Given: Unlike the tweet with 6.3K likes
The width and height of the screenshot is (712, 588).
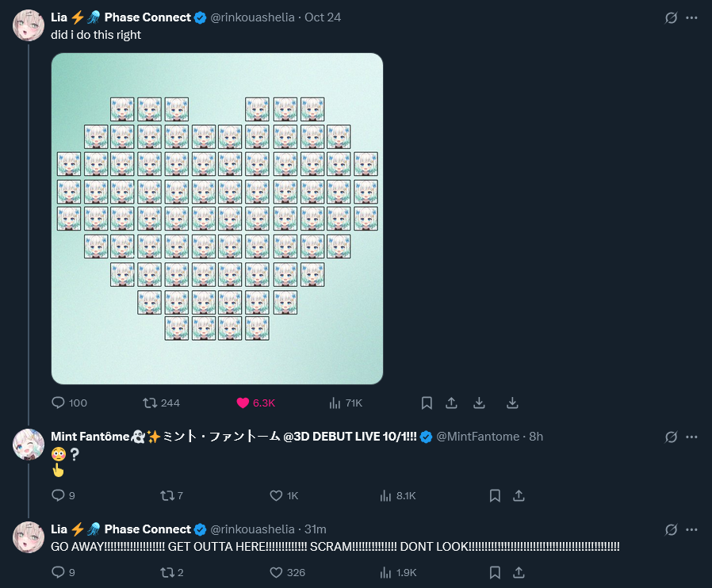Looking at the screenshot, I should [x=243, y=403].
